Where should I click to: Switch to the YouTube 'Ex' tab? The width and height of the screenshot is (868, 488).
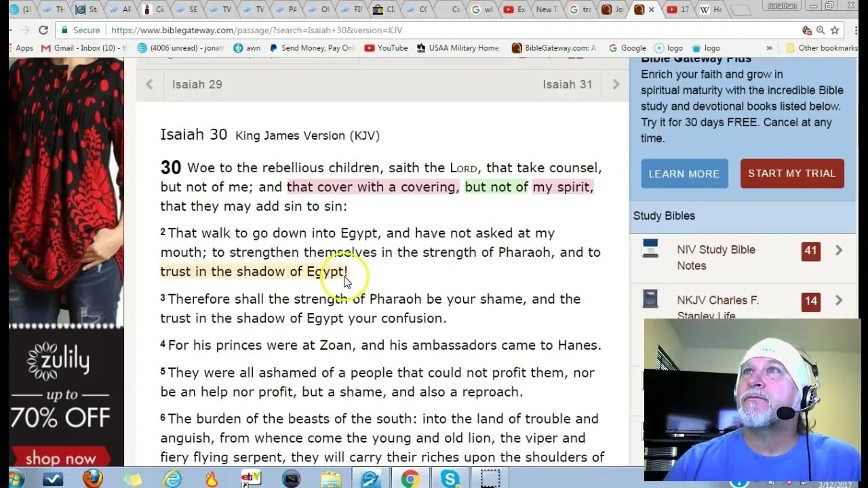(514, 9)
